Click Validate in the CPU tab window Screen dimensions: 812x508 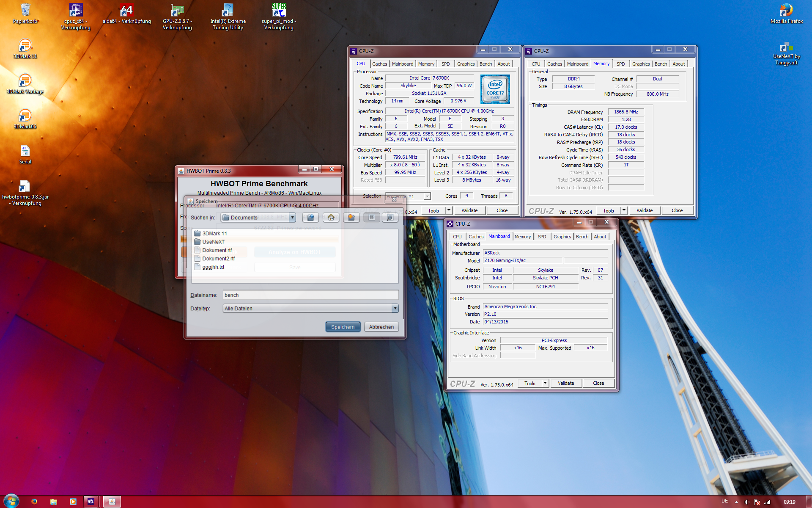pyautogui.click(x=469, y=210)
